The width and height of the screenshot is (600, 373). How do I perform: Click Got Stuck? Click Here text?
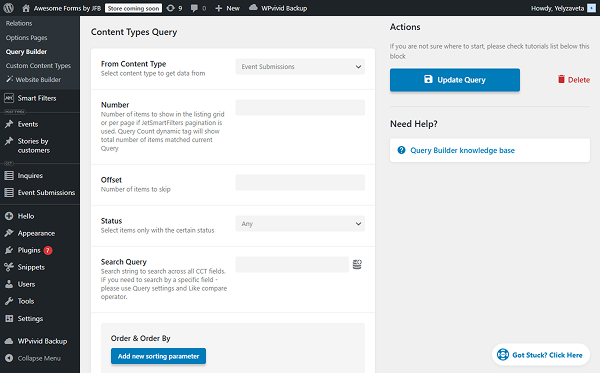tap(547, 355)
